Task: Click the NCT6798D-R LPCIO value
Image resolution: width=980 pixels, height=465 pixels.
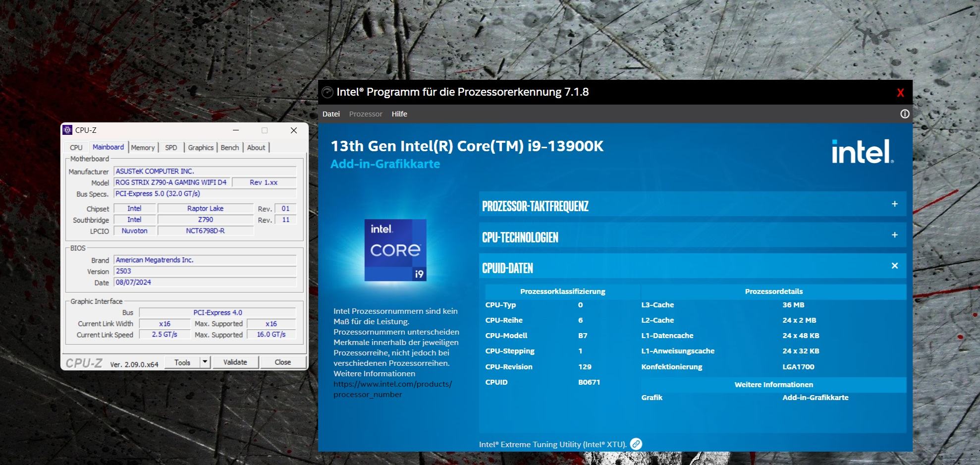Action: pos(206,231)
